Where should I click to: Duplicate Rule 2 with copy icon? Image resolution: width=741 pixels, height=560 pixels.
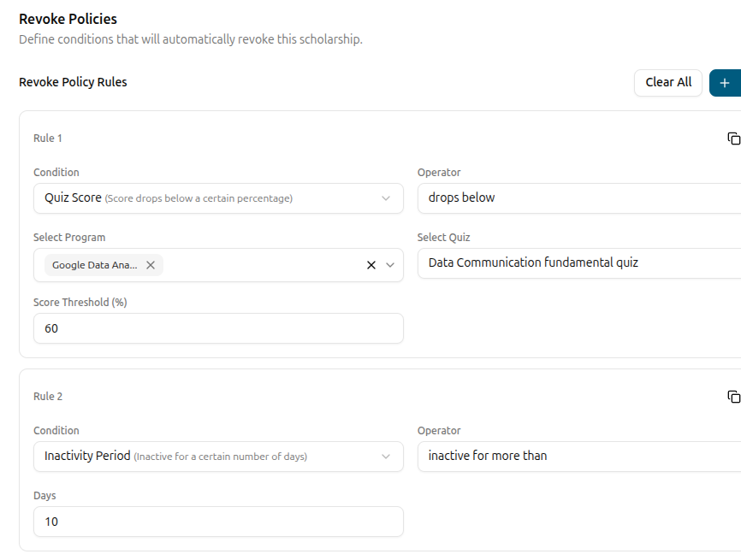(734, 397)
